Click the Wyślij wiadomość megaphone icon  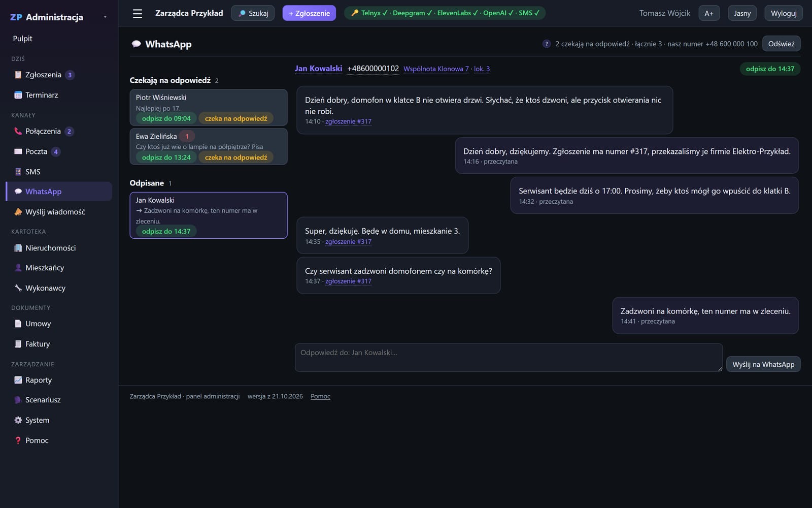(18, 212)
